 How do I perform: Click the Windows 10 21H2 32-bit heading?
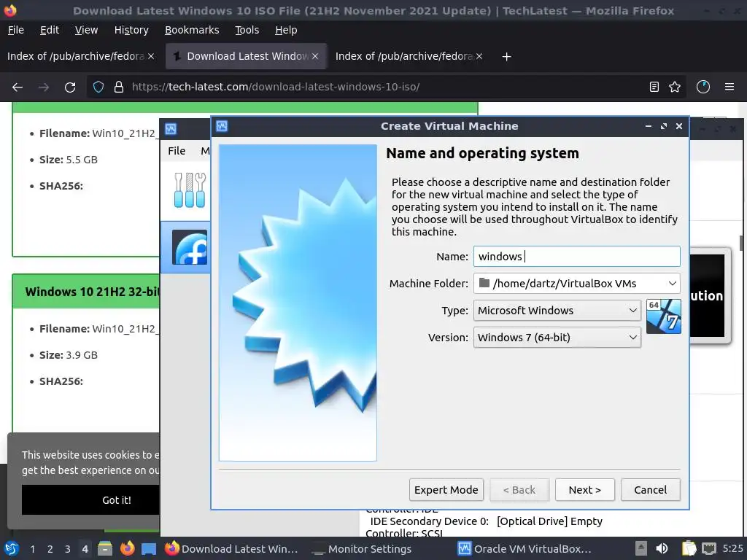coord(91,292)
